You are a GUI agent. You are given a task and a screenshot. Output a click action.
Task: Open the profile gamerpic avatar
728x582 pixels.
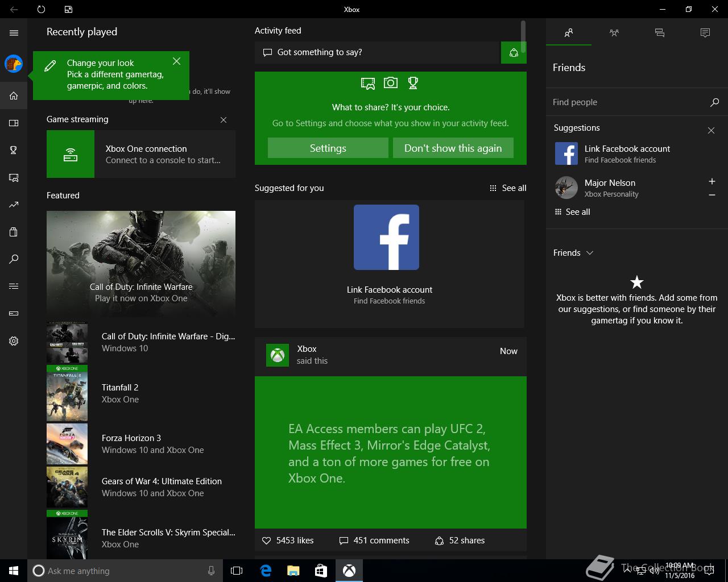pyautogui.click(x=14, y=64)
